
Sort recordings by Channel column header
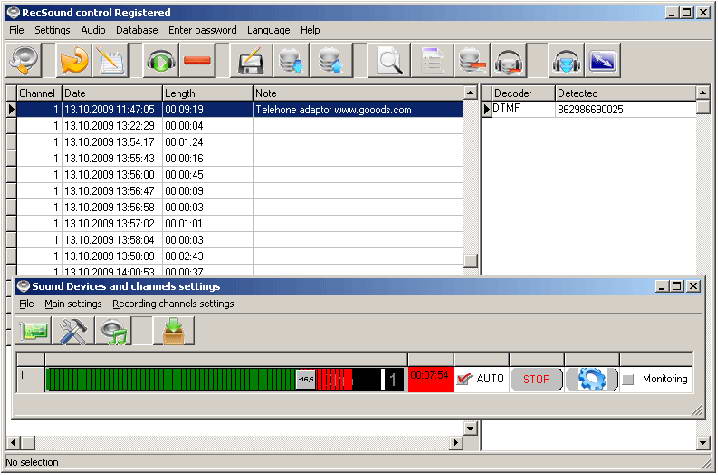pyautogui.click(x=39, y=93)
